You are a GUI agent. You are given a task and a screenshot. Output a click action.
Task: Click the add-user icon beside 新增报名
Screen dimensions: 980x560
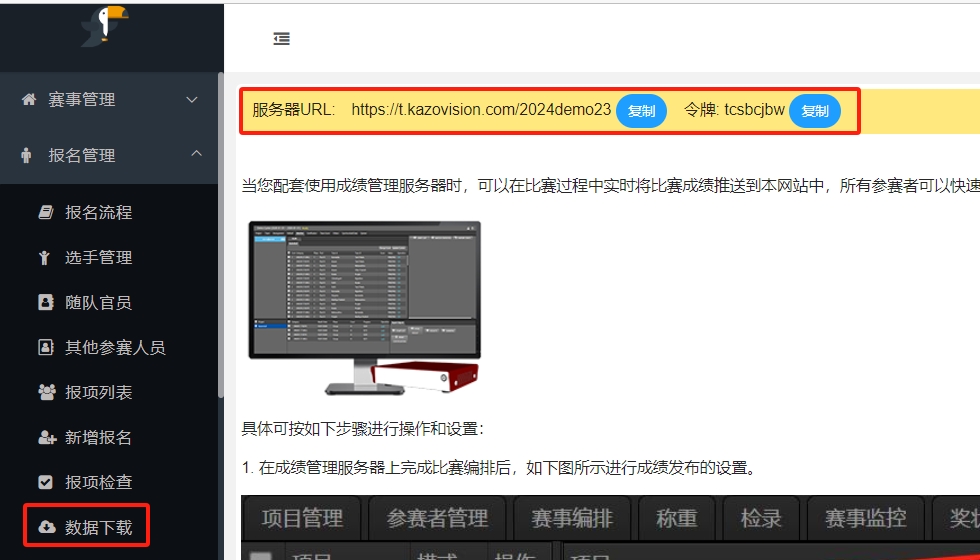(46, 437)
